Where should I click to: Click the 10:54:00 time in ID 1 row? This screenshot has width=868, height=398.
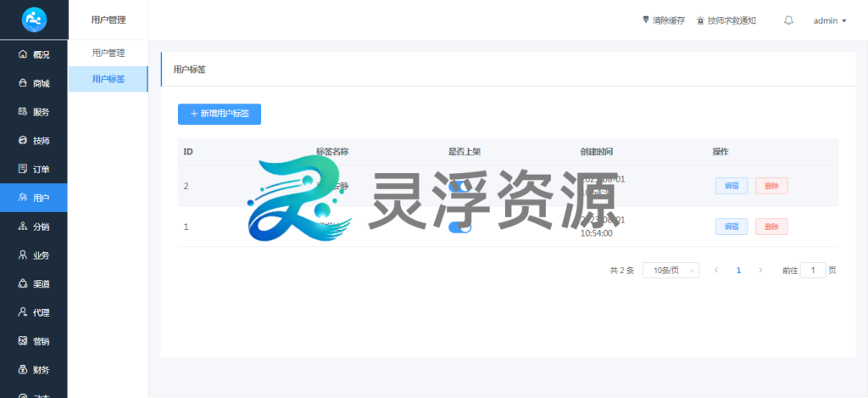pos(596,233)
